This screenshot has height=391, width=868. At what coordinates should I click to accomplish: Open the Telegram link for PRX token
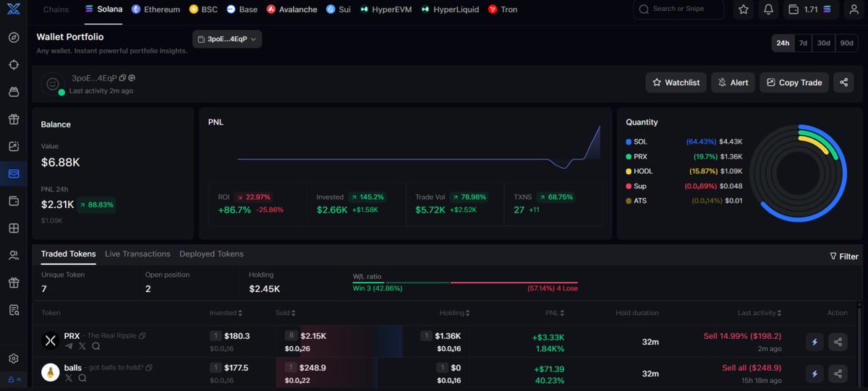tap(69, 346)
